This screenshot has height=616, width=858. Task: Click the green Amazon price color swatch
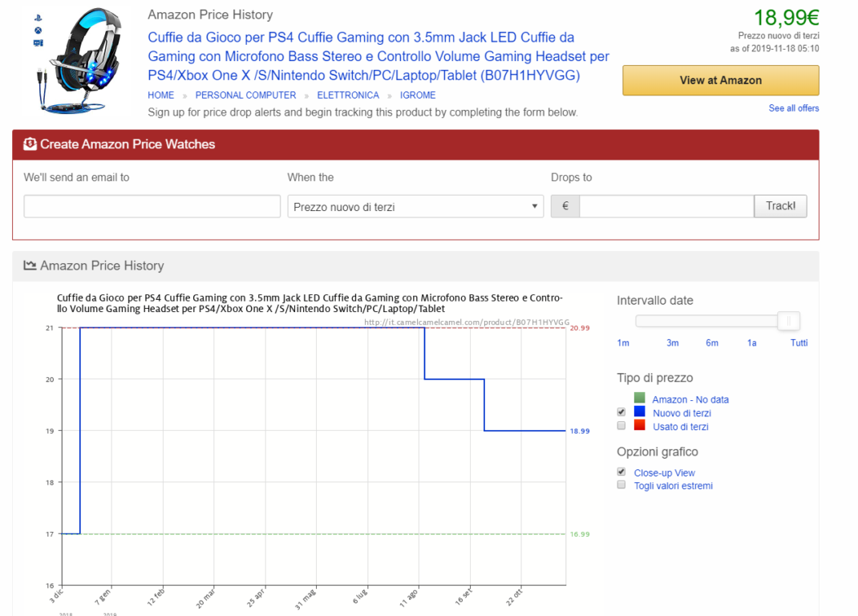pyautogui.click(x=639, y=398)
